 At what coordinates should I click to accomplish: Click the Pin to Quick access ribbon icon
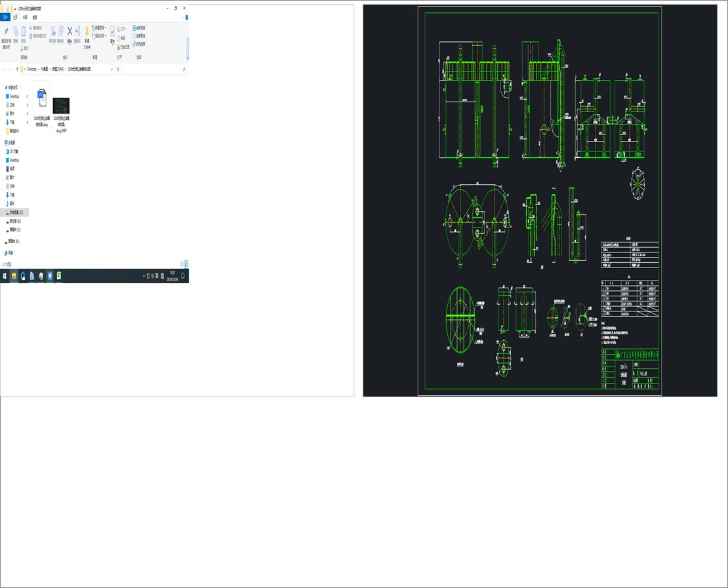coord(6,31)
